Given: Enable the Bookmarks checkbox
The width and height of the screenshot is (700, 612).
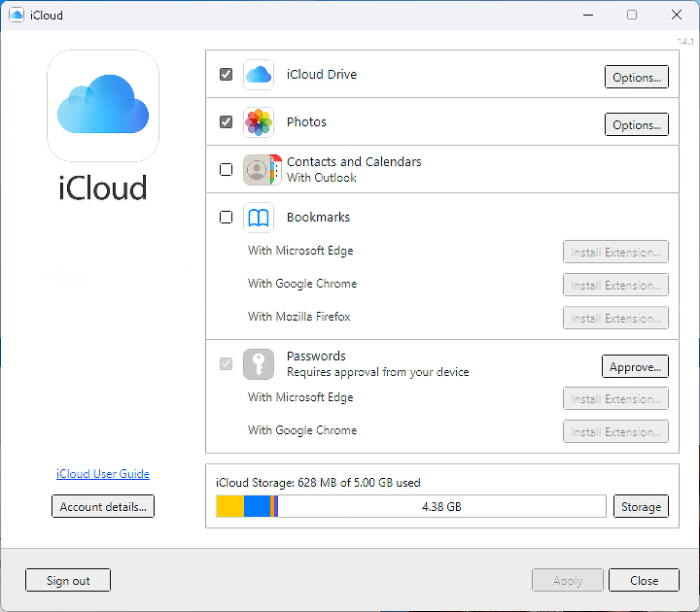Looking at the screenshot, I should coord(226,218).
